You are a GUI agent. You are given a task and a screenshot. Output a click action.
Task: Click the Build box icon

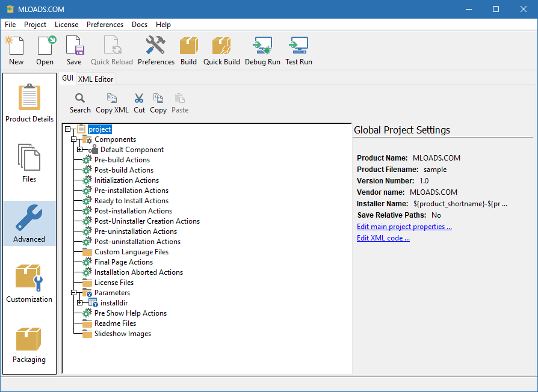click(189, 46)
